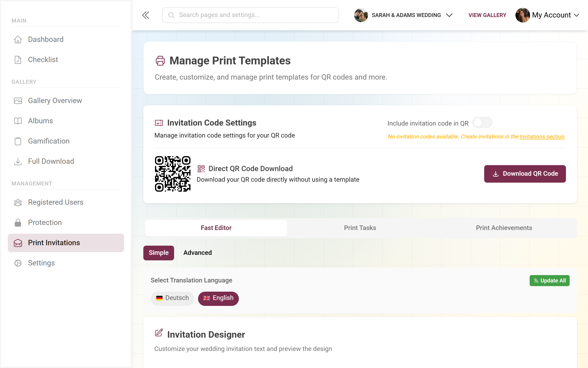Click the Settings gear icon

tap(18, 263)
